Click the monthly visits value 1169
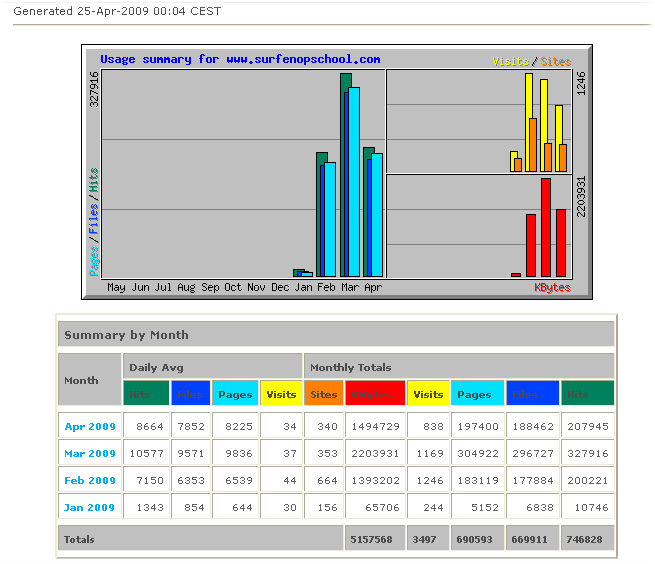The image size is (655, 564). point(430,453)
